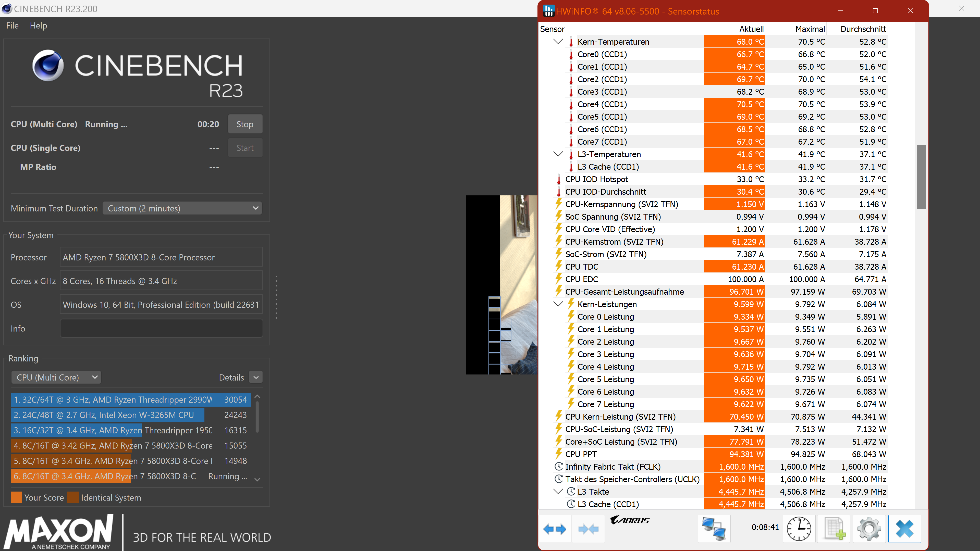Start logging with the sheet-plus icon
This screenshot has height=551, width=980.
pos(834,529)
